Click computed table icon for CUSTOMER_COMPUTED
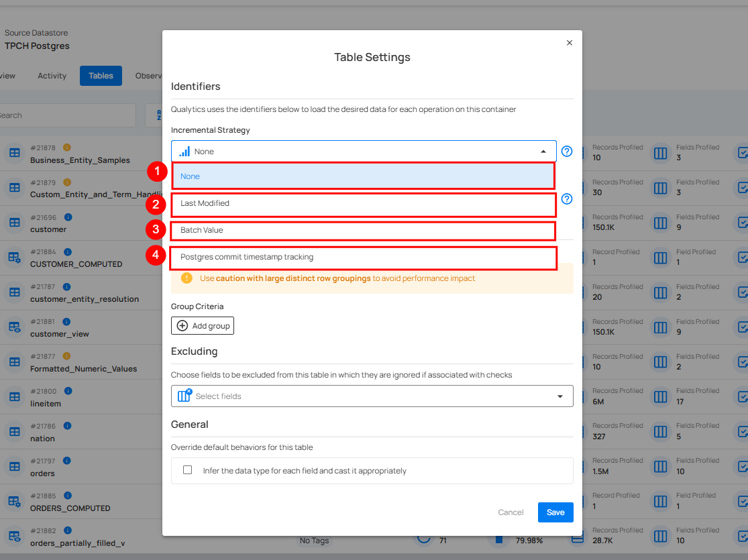This screenshot has height=560, width=748. pos(14,258)
